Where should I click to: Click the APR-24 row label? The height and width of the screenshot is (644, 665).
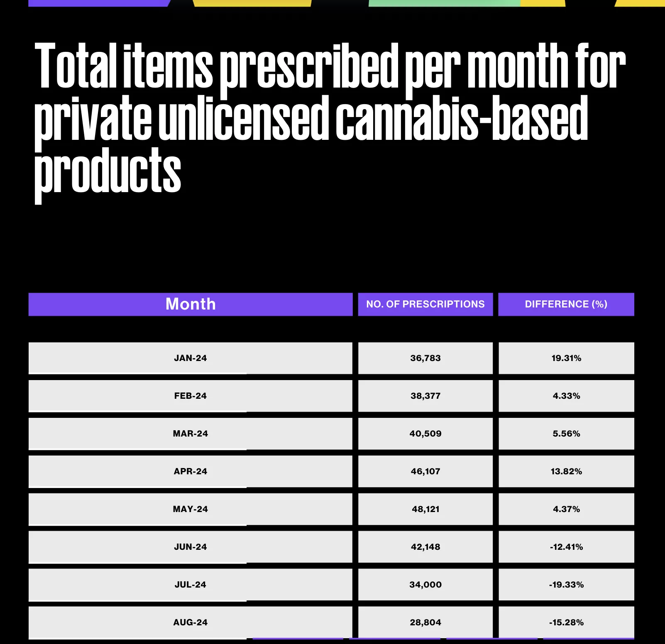click(x=191, y=471)
